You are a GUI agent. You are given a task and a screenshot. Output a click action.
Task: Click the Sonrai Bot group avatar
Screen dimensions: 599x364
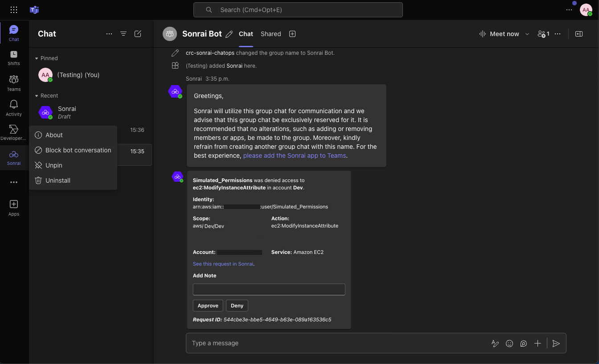tap(170, 34)
